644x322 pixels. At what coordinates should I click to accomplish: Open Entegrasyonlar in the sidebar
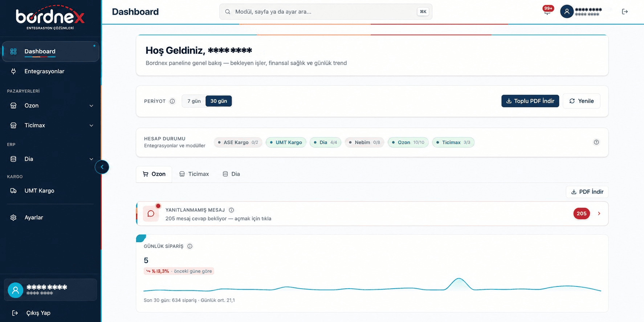tap(50, 71)
